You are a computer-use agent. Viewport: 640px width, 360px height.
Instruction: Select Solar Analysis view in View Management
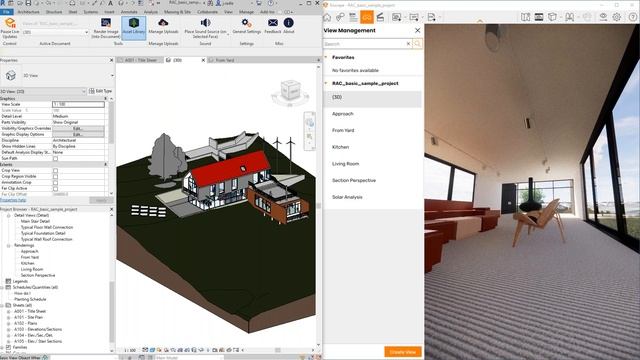(x=347, y=197)
